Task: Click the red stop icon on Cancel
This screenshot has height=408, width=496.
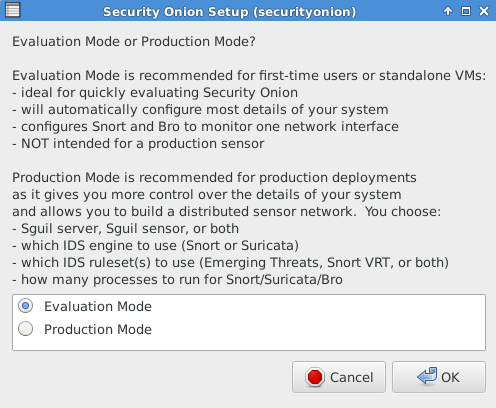Action: (x=315, y=377)
